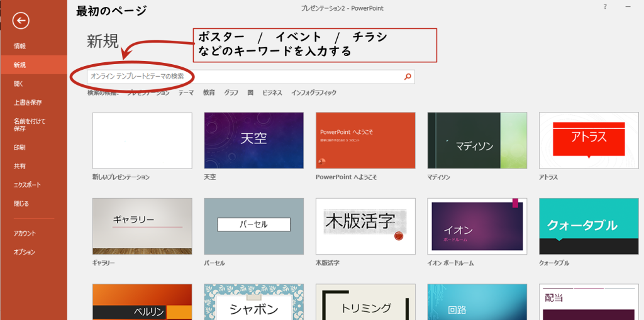Select the 木版活字 template thumbnail
Screen dimensions: 644x320
click(x=365, y=226)
